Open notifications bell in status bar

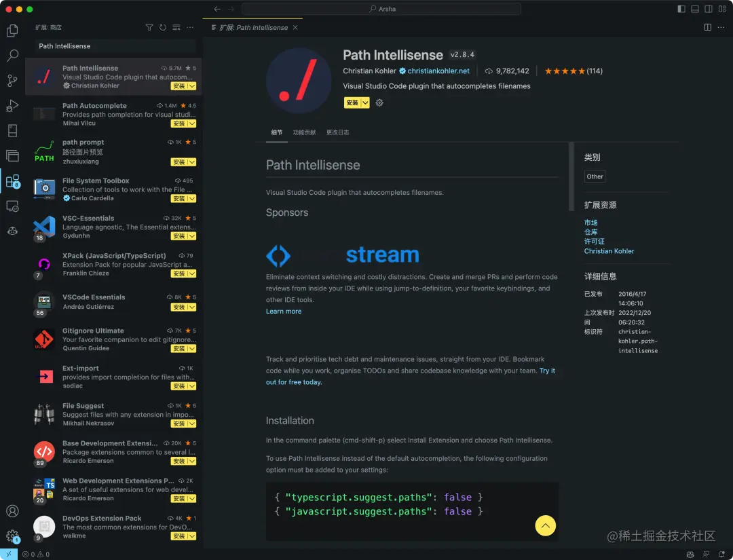point(721,555)
